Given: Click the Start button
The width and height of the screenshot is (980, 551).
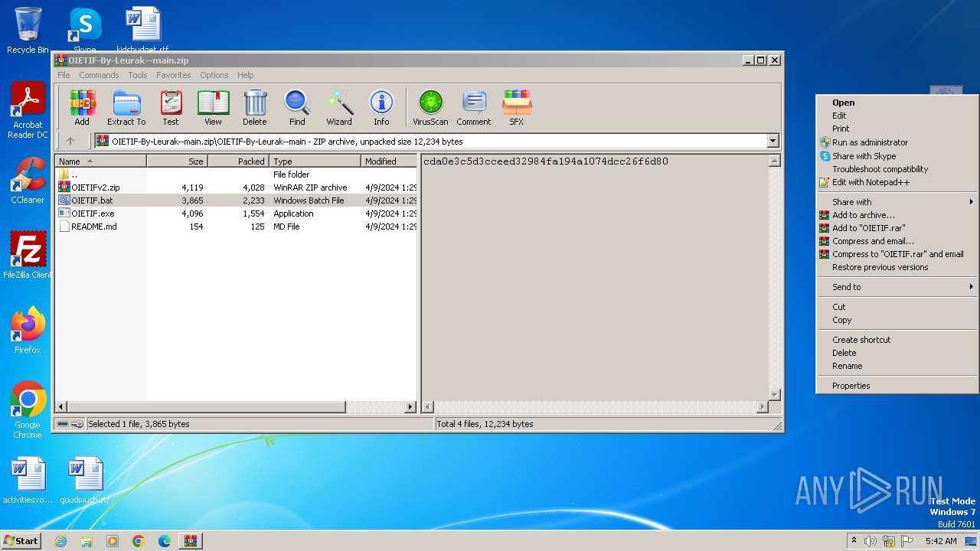Looking at the screenshot, I should (x=21, y=541).
